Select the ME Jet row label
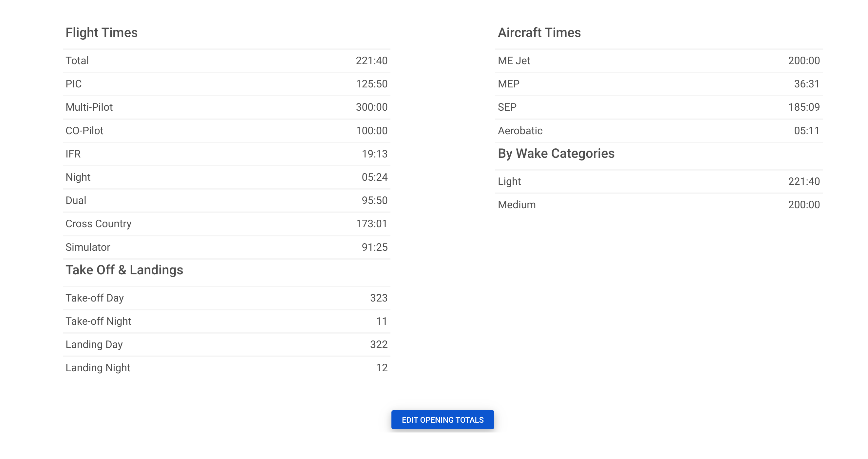 pos(514,61)
